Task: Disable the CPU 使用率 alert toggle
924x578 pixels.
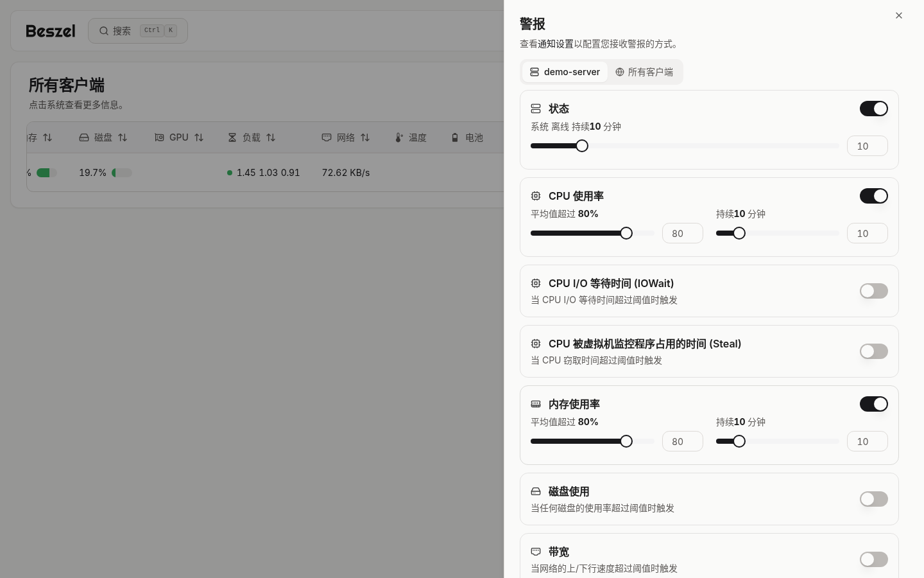Action: [x=874, y=196]
